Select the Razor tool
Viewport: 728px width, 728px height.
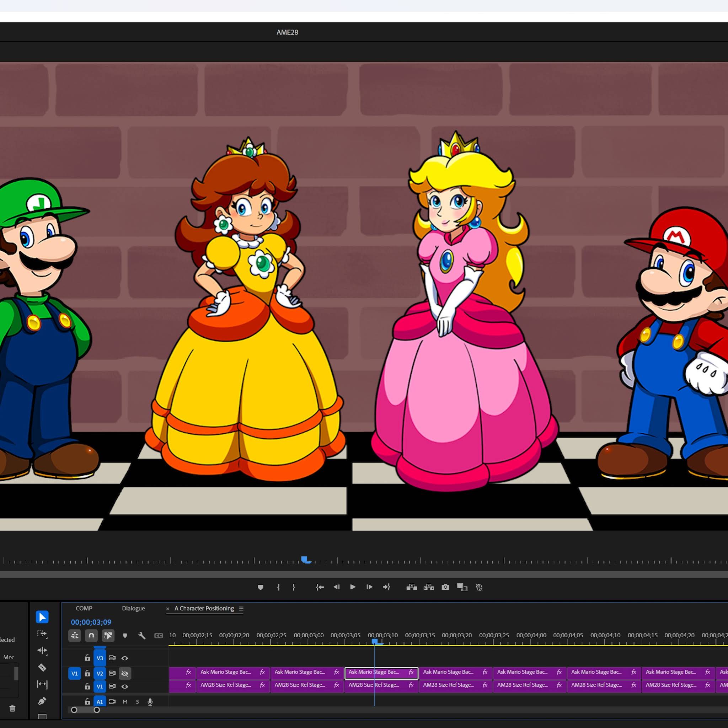pos(42,668)
